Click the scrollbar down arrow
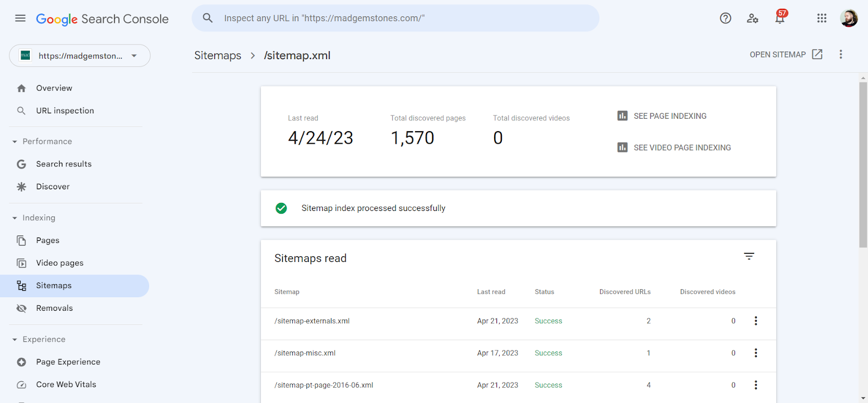This screenshot has height=403, width=868. 863,398
